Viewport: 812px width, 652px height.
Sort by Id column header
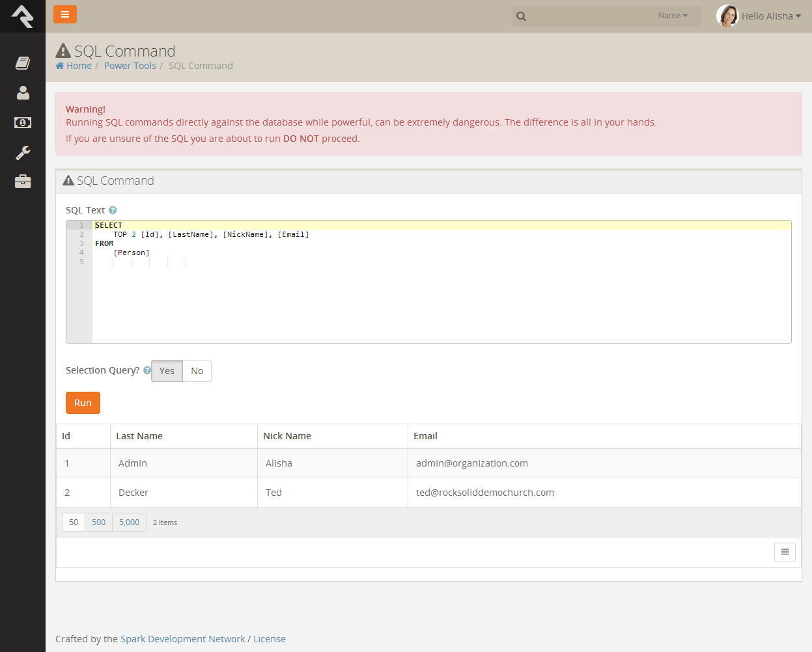point(66,436)
